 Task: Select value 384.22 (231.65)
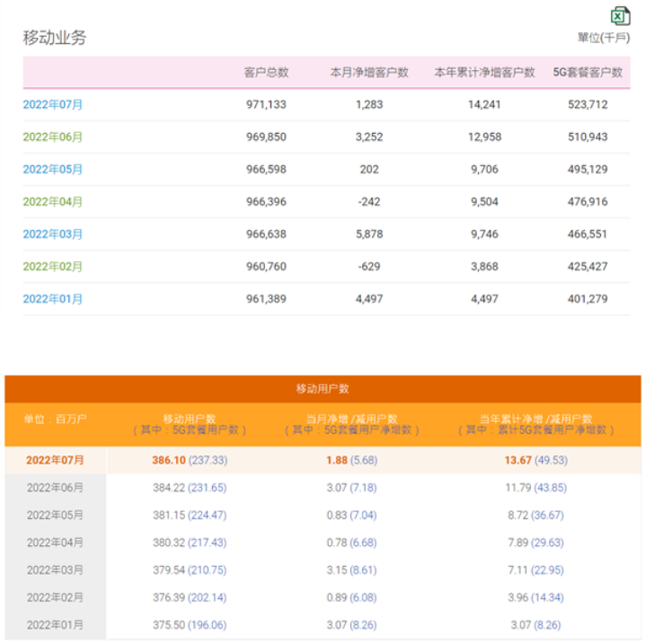tap(190, 488)
